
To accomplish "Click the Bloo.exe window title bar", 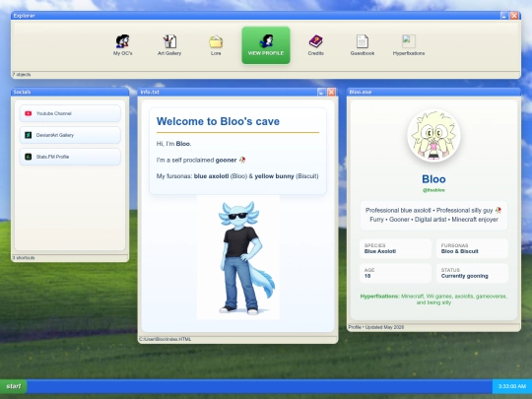I will (x=433, y=92).
